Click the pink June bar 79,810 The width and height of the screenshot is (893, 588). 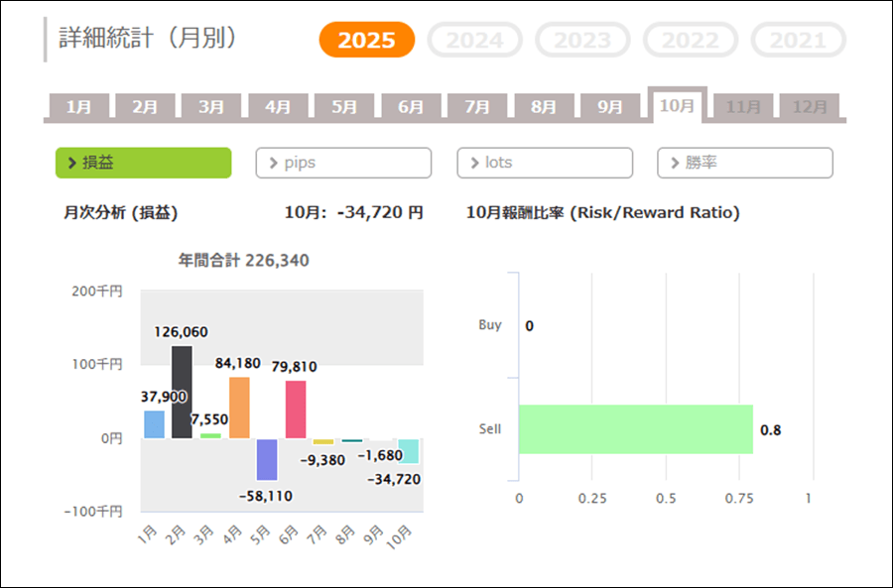296,409
